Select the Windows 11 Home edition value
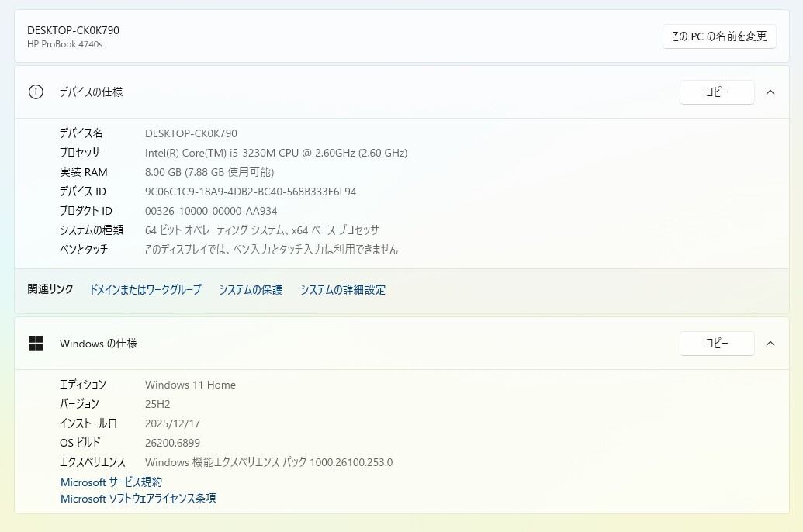This screenshot has width=803, height=532. tap(191, 385)
